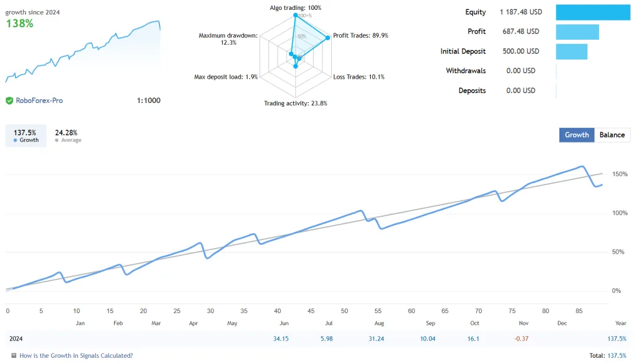The width and height of the screenshot is (635, 364).
Task: Click the growth since 2024 thumbnail chart
Action: tap(83, 51)
